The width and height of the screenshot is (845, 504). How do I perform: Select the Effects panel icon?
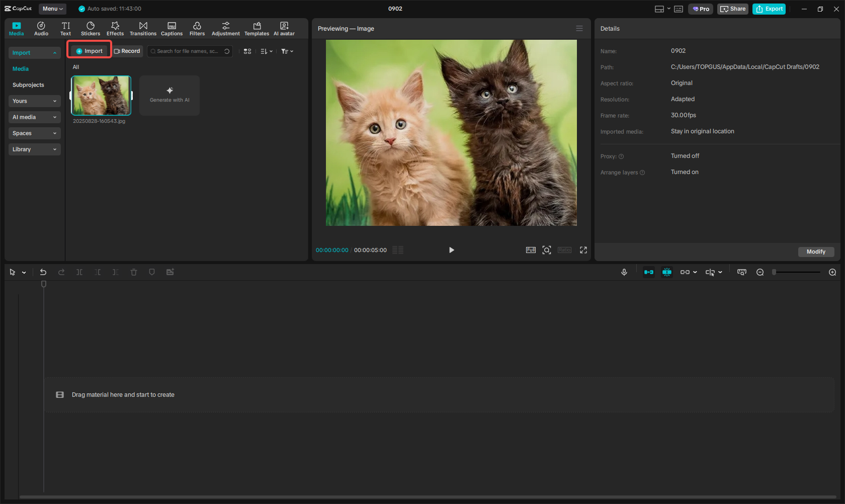(115, 28)
